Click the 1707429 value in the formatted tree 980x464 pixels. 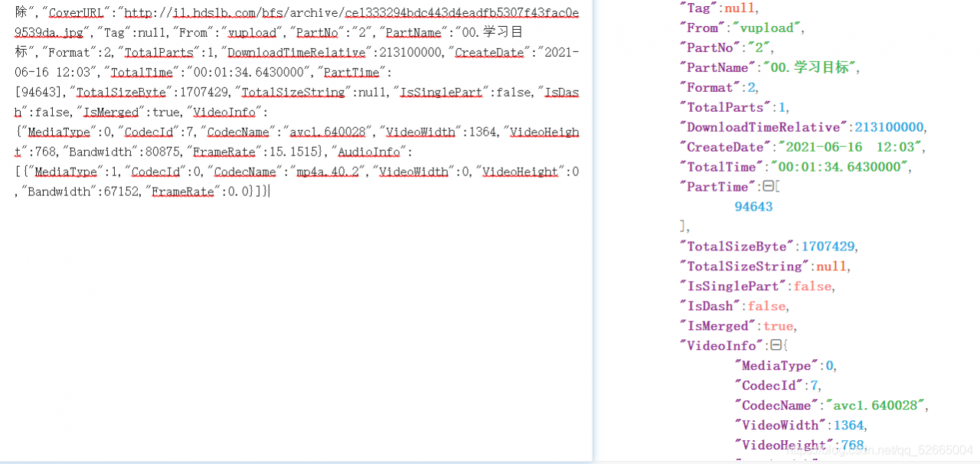click(x=828, y=247)
